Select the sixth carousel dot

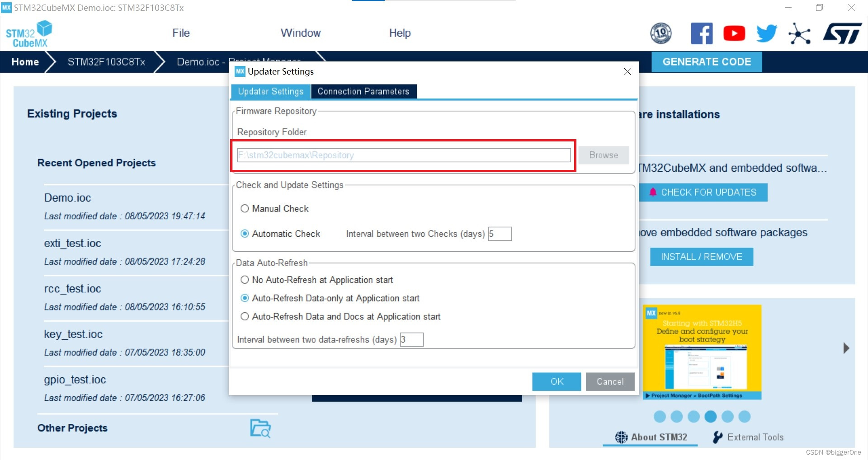coord(745,416)
